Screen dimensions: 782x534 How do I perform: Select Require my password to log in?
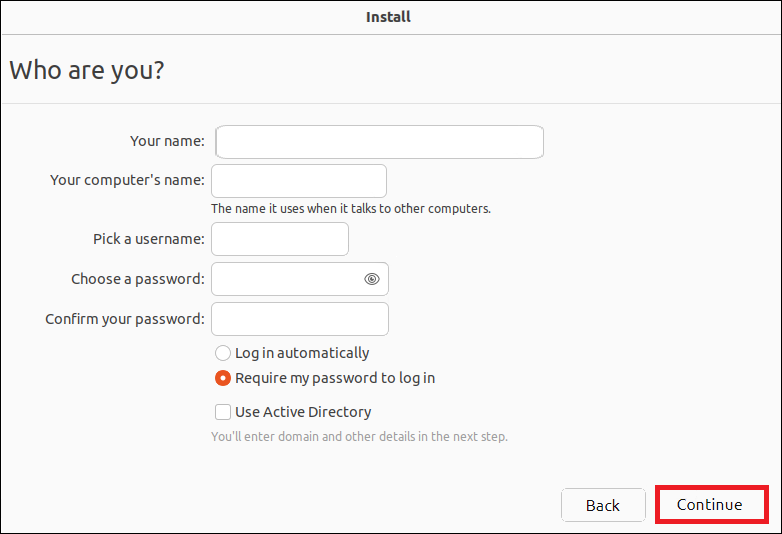tap(223, 378)
